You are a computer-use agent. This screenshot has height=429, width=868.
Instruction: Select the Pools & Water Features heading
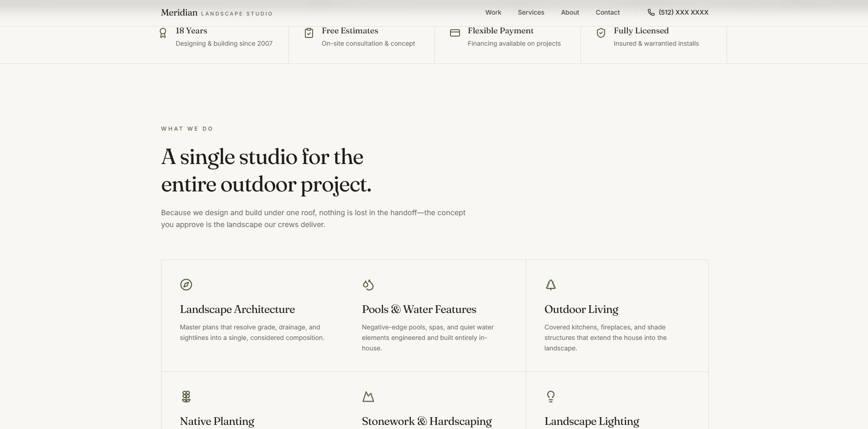(419, 309)
